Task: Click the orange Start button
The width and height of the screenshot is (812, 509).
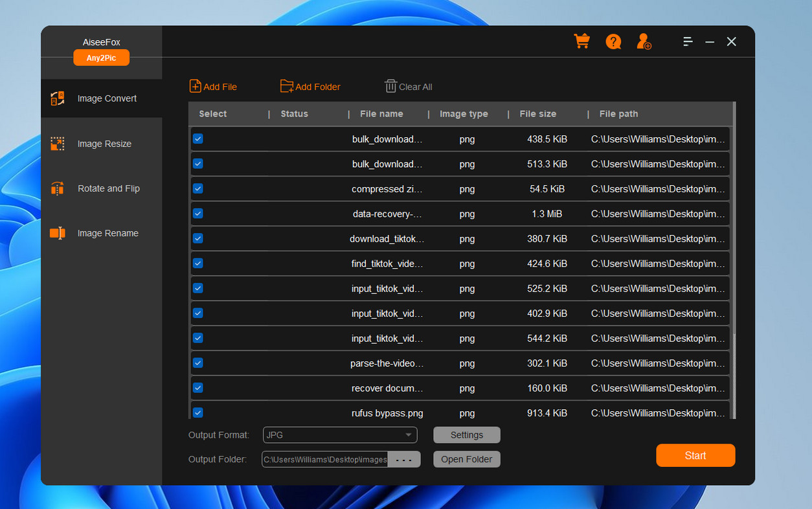Action: 695,455
